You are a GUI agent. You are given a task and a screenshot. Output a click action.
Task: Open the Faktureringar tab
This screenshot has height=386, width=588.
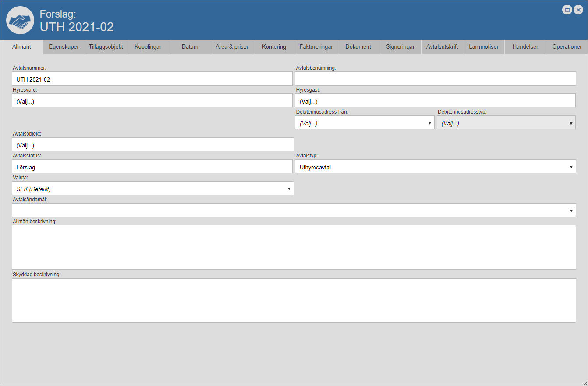(x=316, y=47)
